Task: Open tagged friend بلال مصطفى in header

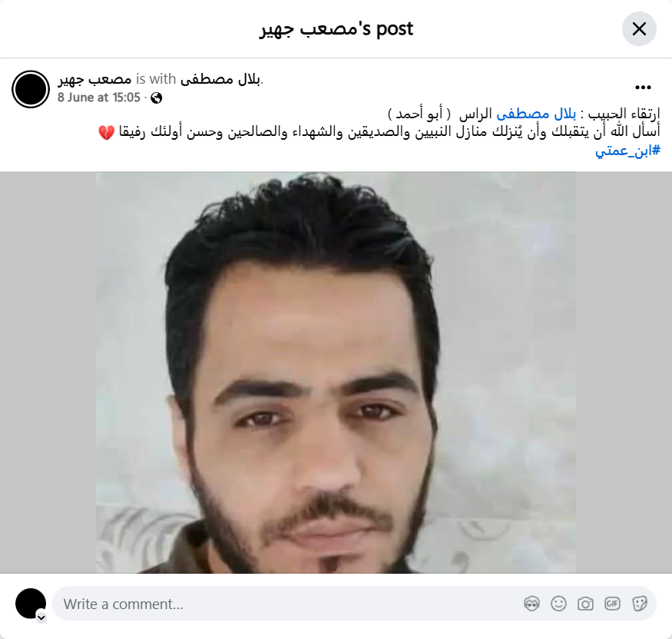Action: tap(220, 79)
